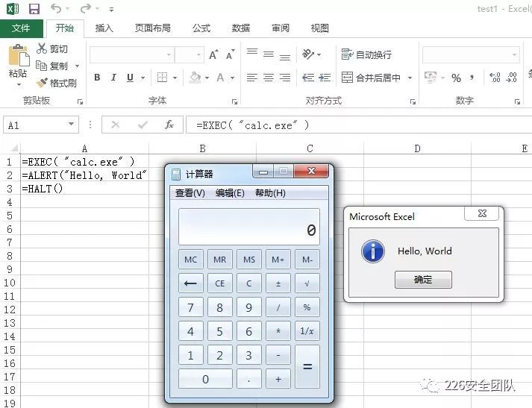The image size is (532, 408).
Task: Click the Cut (剪切) scissors icon
Action: (x=41, y=48)
